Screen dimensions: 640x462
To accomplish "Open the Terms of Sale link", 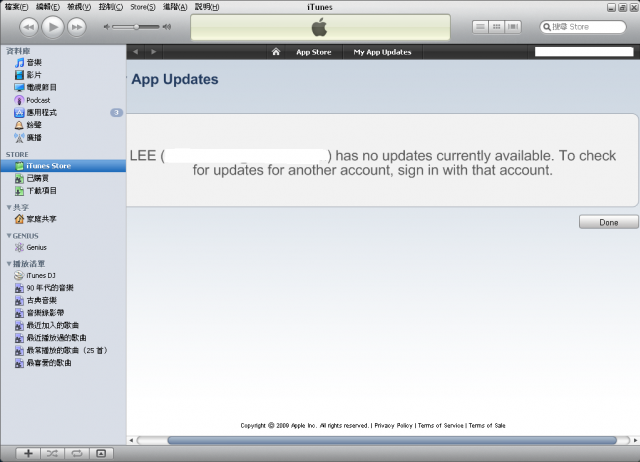I will point(487,425).
